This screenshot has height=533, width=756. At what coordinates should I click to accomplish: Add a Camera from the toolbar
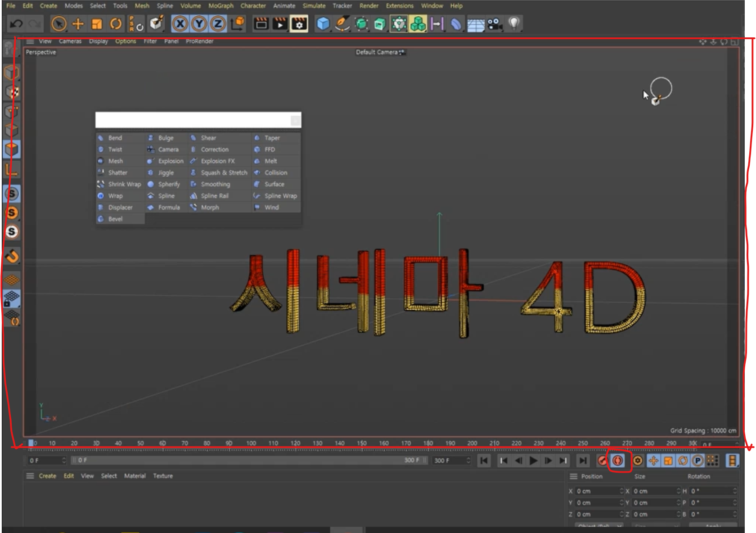(495, 23)
